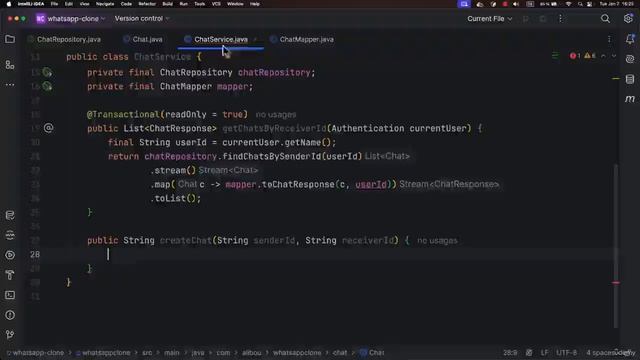Toggle reader mode icon in editor
Screen dimensions: 640x360
tap(555, 56)
